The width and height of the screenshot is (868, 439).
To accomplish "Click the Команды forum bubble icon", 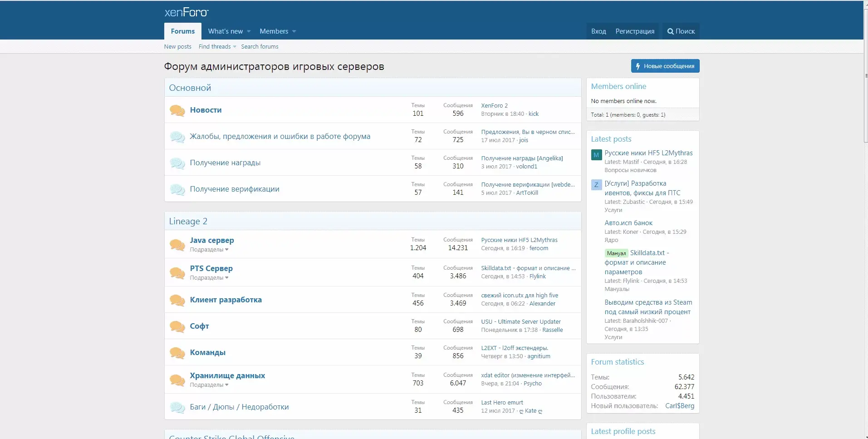I will pos(177,353).
